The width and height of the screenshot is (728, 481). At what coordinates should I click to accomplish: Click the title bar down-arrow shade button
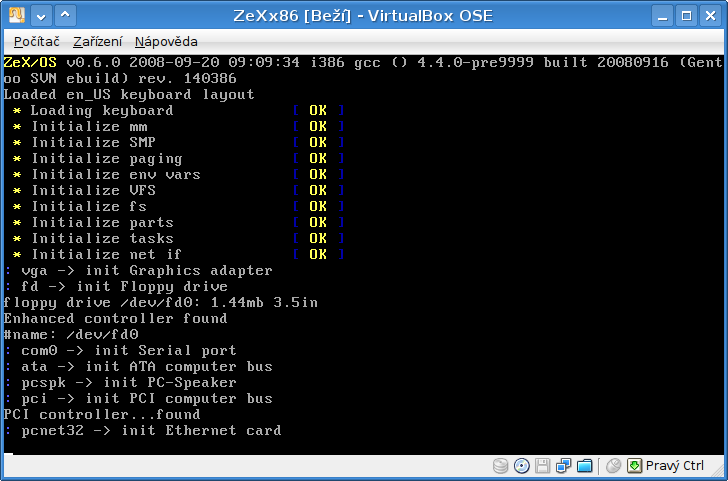point(41,16)
